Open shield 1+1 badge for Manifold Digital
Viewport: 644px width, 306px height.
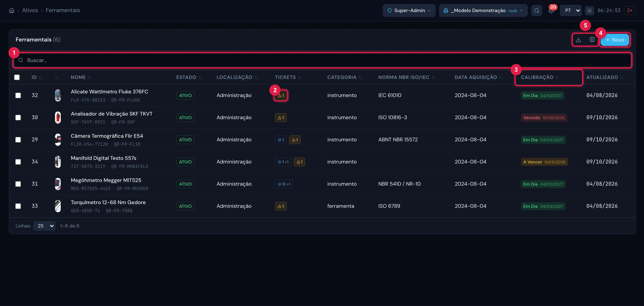click(x=283, y=162)
